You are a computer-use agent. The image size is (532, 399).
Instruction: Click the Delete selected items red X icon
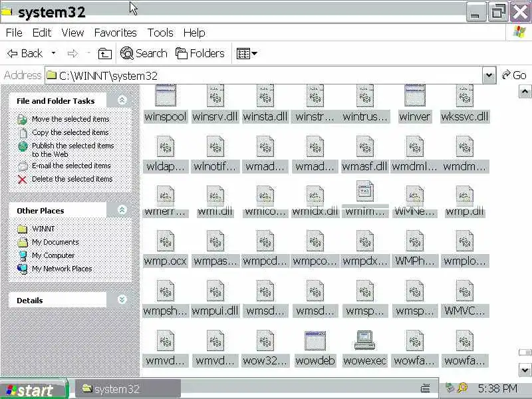point(23,180)
